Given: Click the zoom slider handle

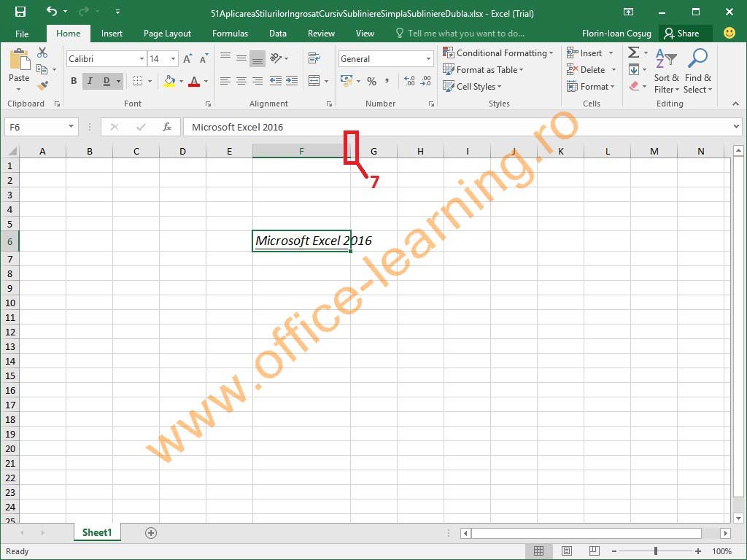Looking at the screenshot, I should pyautogui.click(x=656, y=551).
